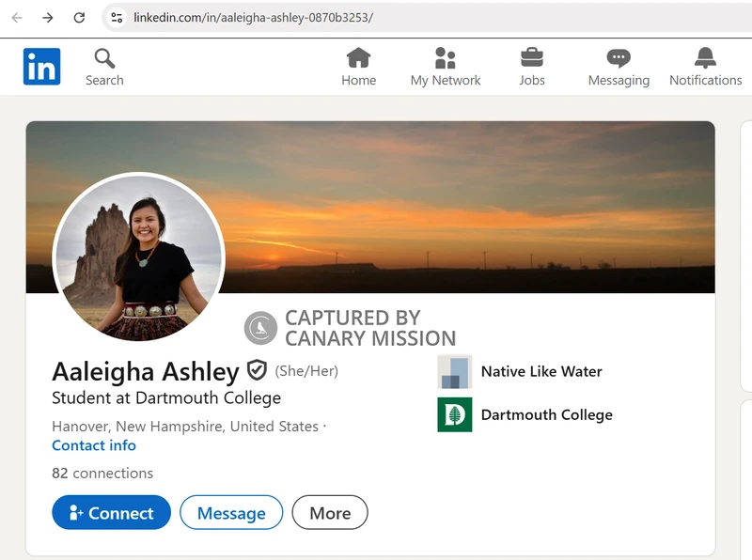This screenshot has height=560, width=752.
Task: Open the Dartmouth College text link
Action: coord(546,414)
